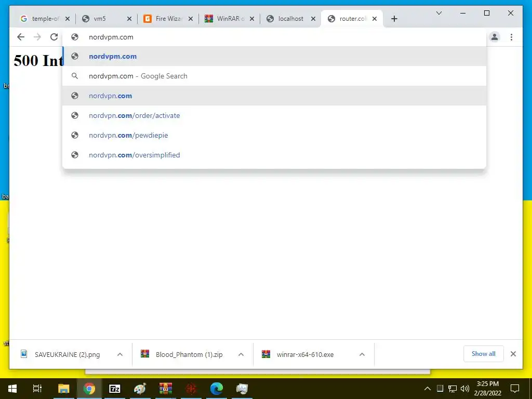
Task: Close the WinRAR tab
Action: pyautogui.click(x=252, y=19)
